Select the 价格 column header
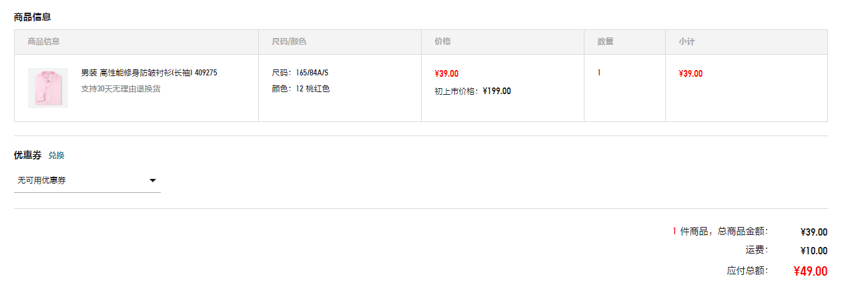Viewport: 868px width, 285px height. pos(442,41)
